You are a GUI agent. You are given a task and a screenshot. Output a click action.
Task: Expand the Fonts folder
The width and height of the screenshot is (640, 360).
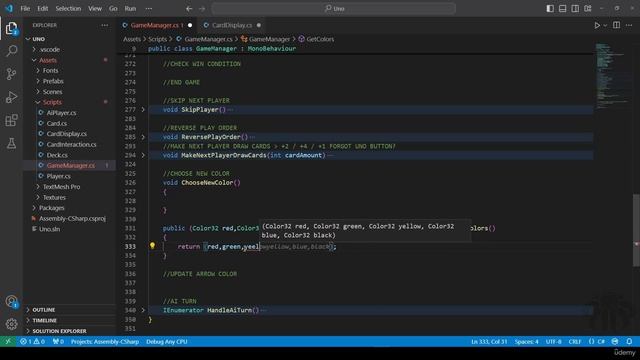click(51, 71)
